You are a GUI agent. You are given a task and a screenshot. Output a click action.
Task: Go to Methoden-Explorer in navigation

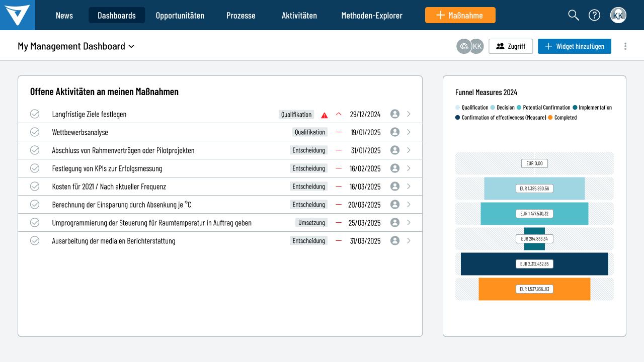[372, 15]
